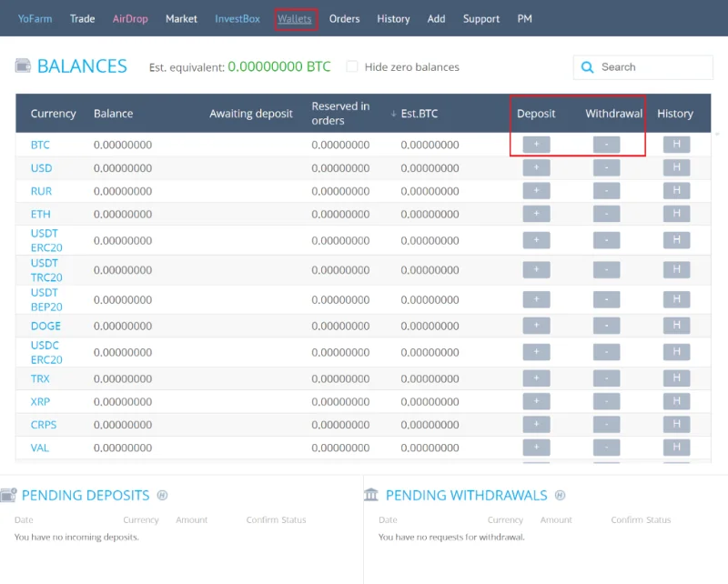The image size is (728, 584).
Task: Click withdrawal minus in DOGE row
Action: 606,326
